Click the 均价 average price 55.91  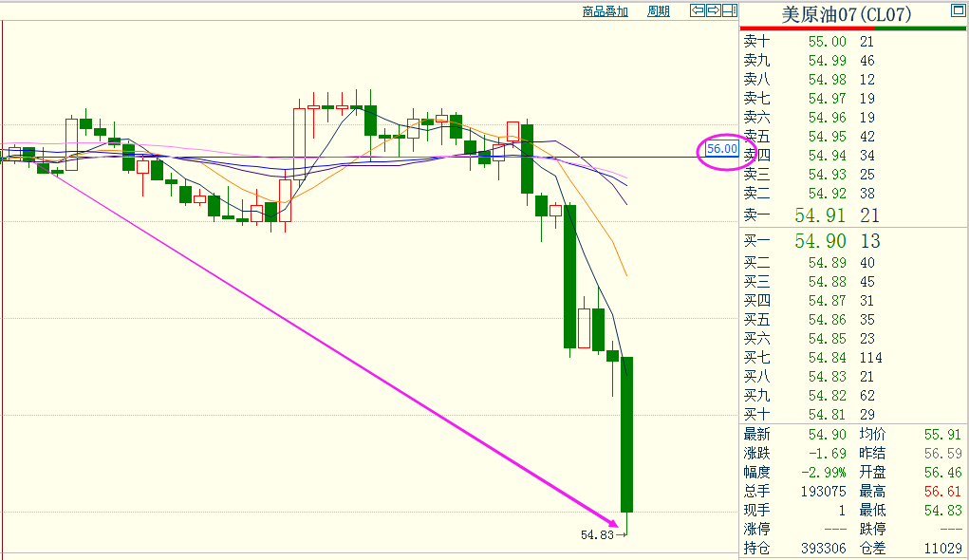coord(943,435)
